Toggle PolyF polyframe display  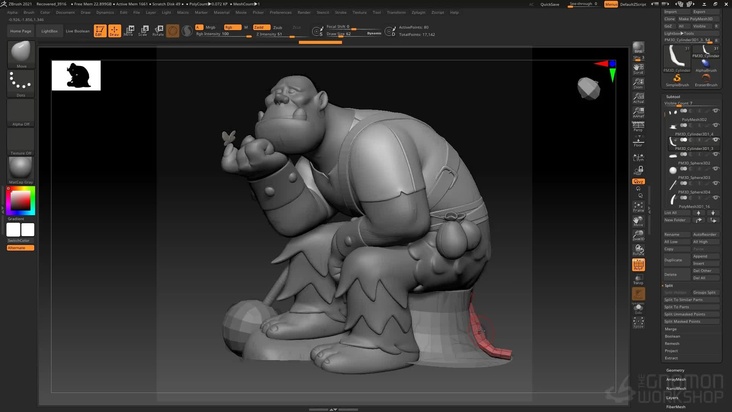(x=638, y=265)
